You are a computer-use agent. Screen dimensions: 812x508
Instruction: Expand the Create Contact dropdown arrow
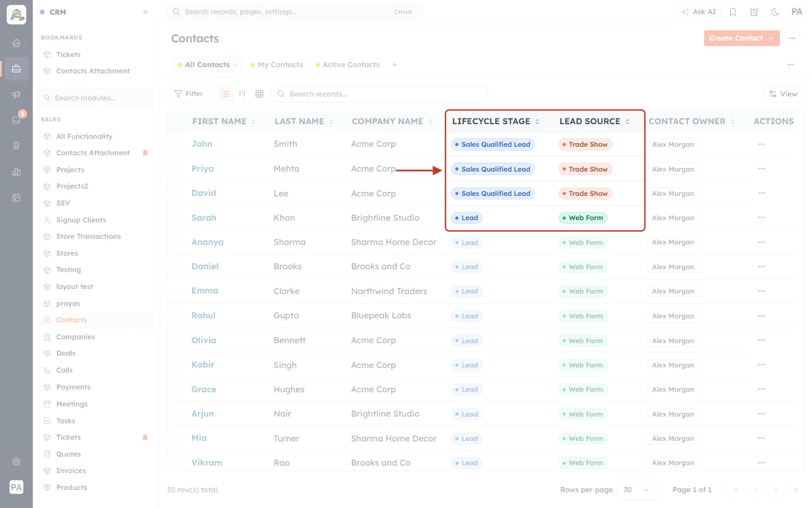coord(771,38)
